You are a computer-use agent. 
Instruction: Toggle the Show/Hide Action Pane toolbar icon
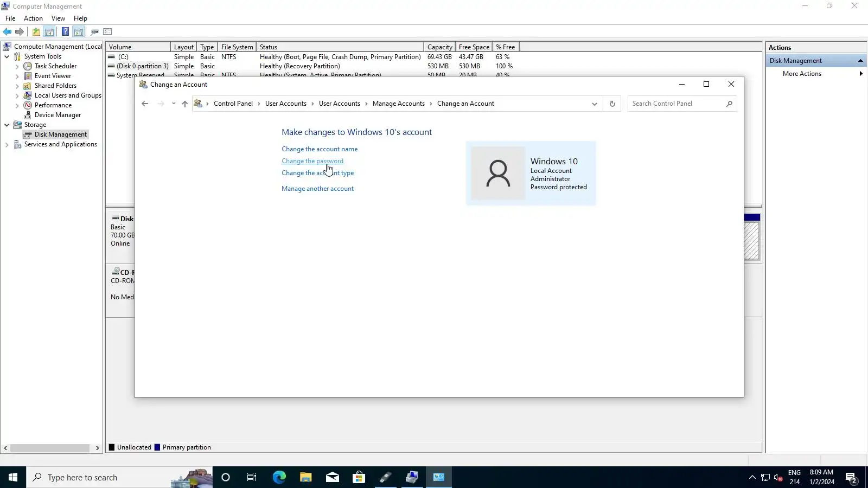[79, 31]
